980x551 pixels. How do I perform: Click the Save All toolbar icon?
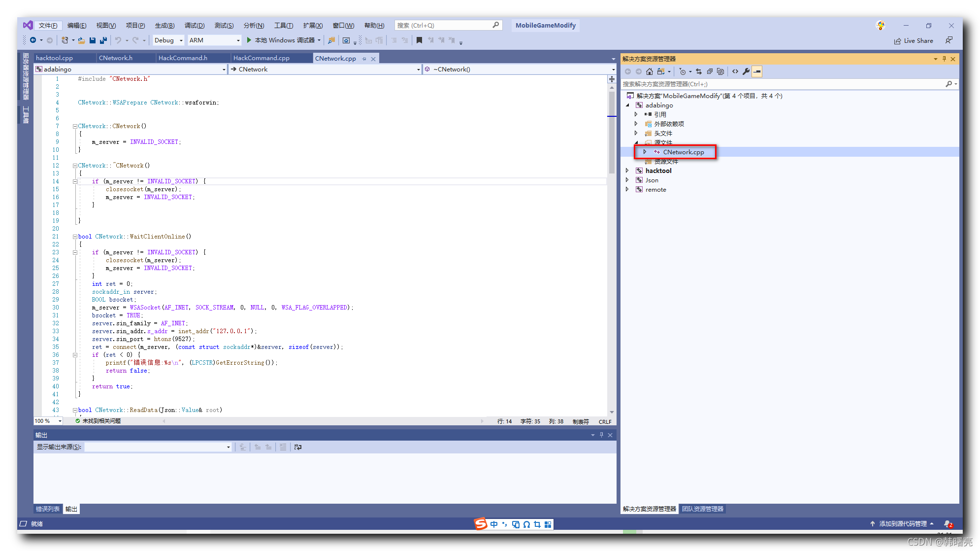point(103,40)
